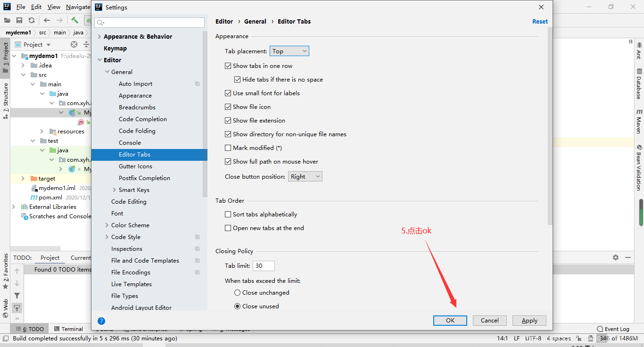Toggle Use small font for labels
This screenshot has height=347, width=644.
228,93
